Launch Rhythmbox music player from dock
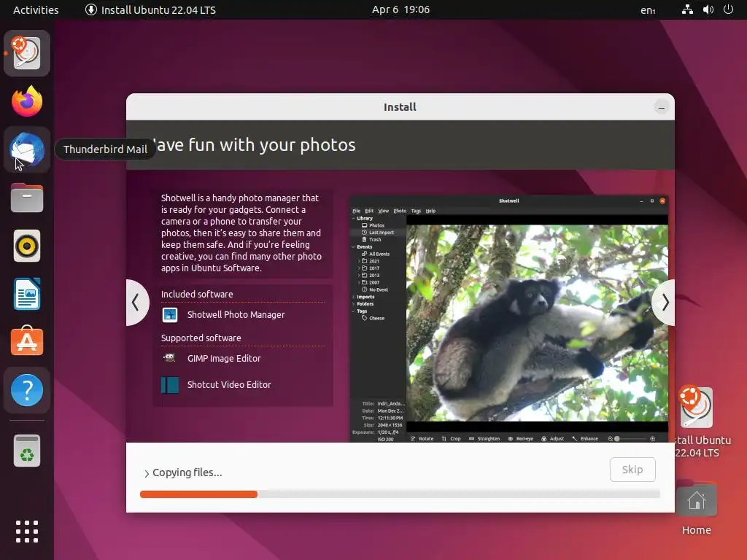This screenshot has width=747, height=560. point(27,246)
